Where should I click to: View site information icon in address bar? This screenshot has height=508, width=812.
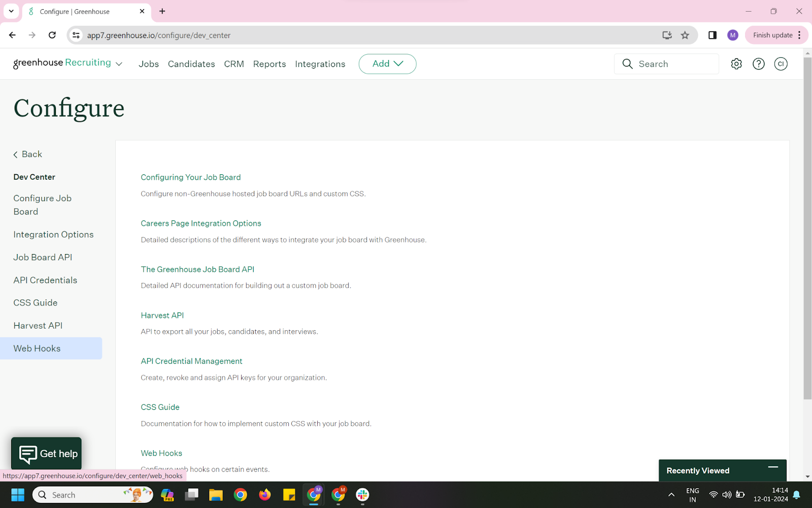click(76, 35)
